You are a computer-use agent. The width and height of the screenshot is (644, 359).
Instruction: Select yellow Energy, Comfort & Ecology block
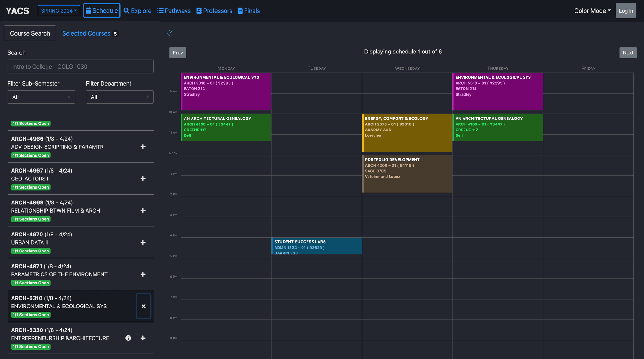(x=407, y=133)
